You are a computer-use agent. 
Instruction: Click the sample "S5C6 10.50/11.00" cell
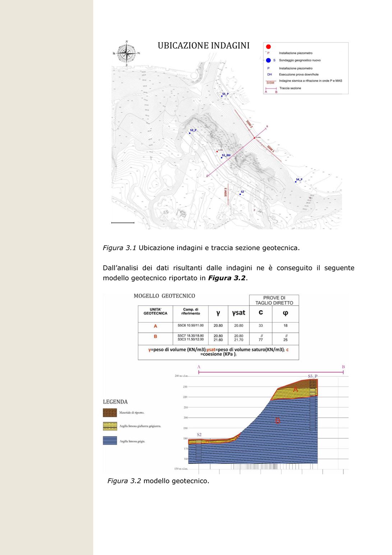190,326
